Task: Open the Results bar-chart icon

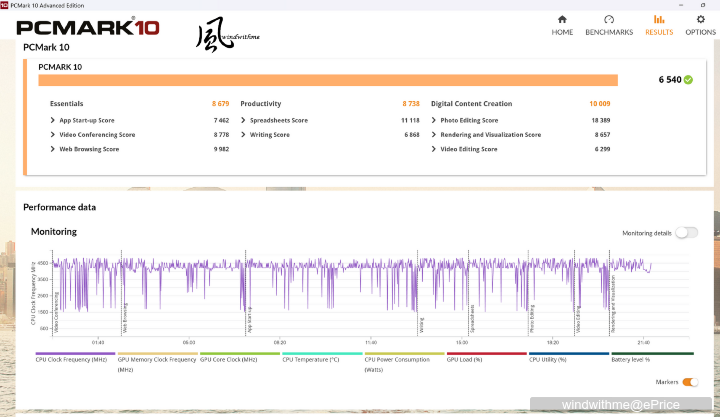Action: 658,19
